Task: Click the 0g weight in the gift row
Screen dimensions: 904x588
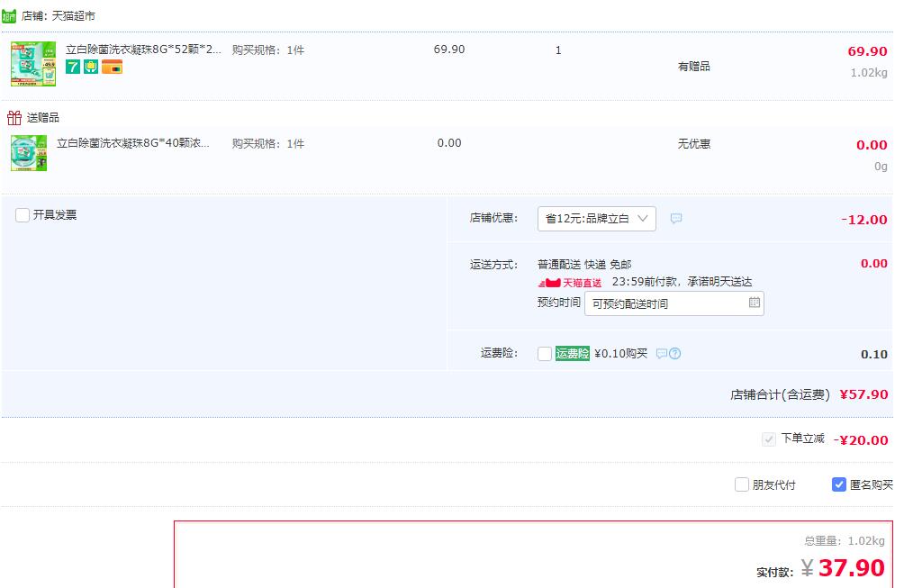Action: click(881, 167)
